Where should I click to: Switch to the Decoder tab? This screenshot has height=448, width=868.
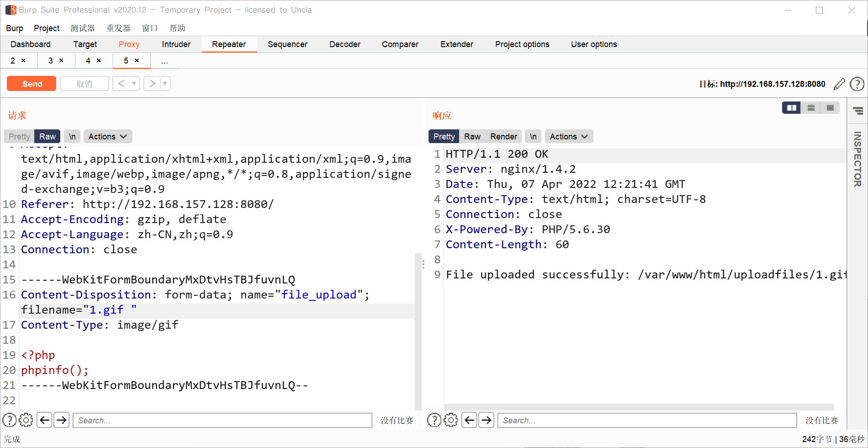tap(345, 44)
